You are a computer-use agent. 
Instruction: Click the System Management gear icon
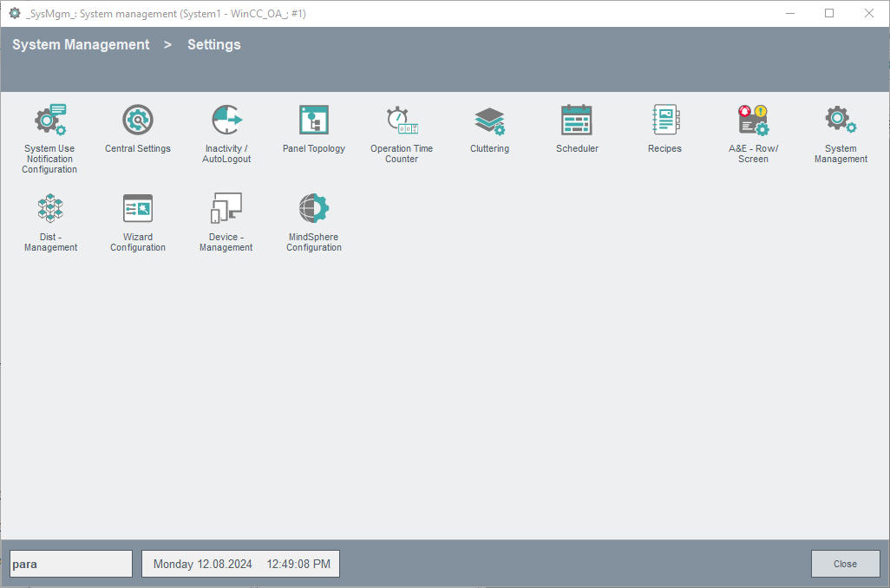point(841,121)
